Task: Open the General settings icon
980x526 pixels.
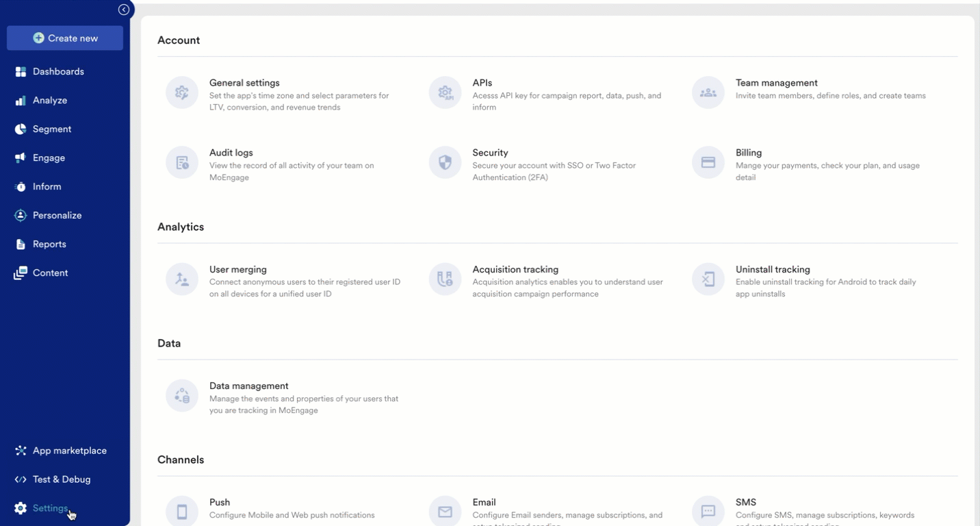Action: 182,92
